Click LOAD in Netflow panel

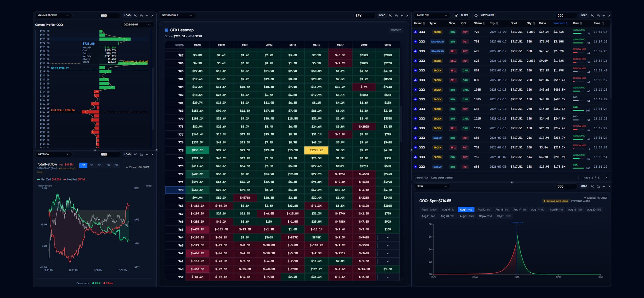click(x=128, y=154)
